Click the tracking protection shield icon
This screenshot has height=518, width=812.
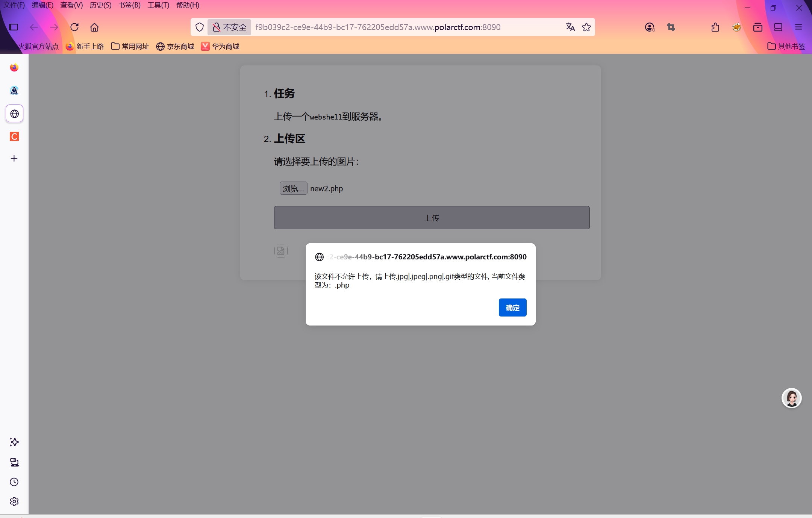[x=200, y=27]
